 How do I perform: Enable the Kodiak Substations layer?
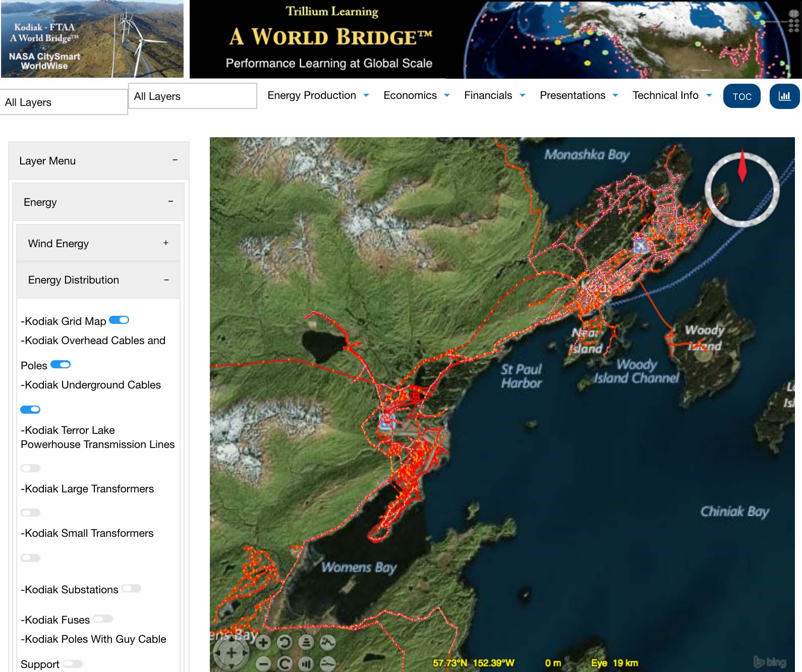click(x=131, y=589)
